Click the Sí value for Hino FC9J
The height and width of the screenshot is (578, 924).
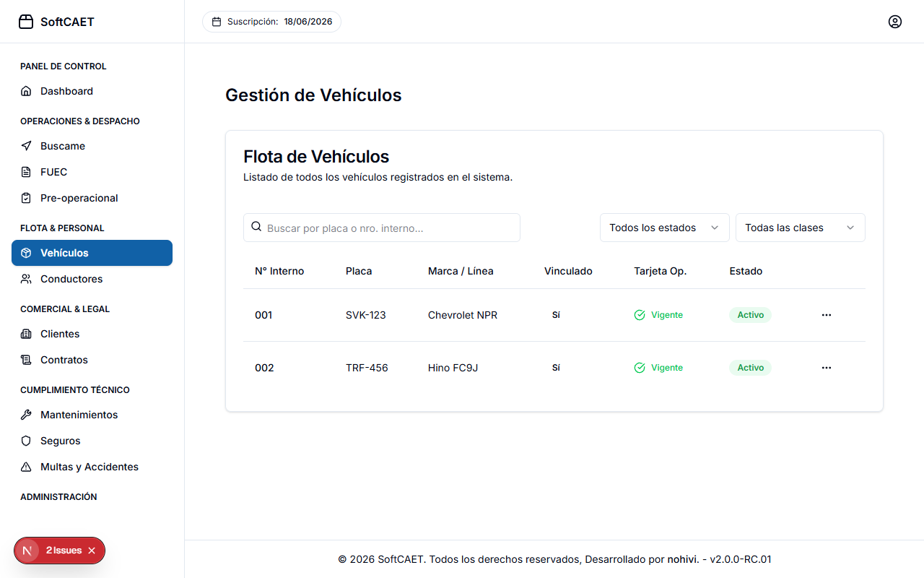point(556,368)
